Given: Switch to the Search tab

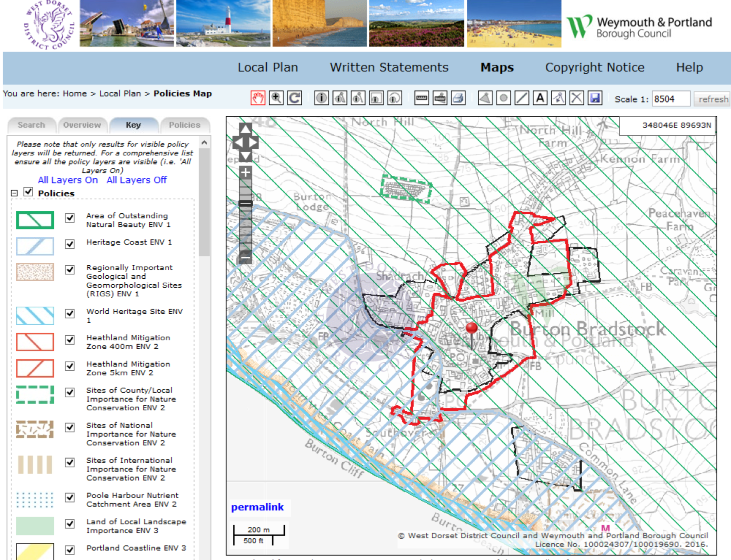Looking at the screenshot, I should (x=31, y=124).
